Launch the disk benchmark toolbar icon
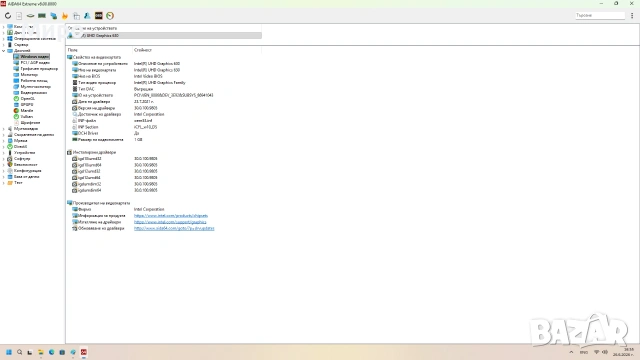Viewport: 640px width, 360px height. 30,16
